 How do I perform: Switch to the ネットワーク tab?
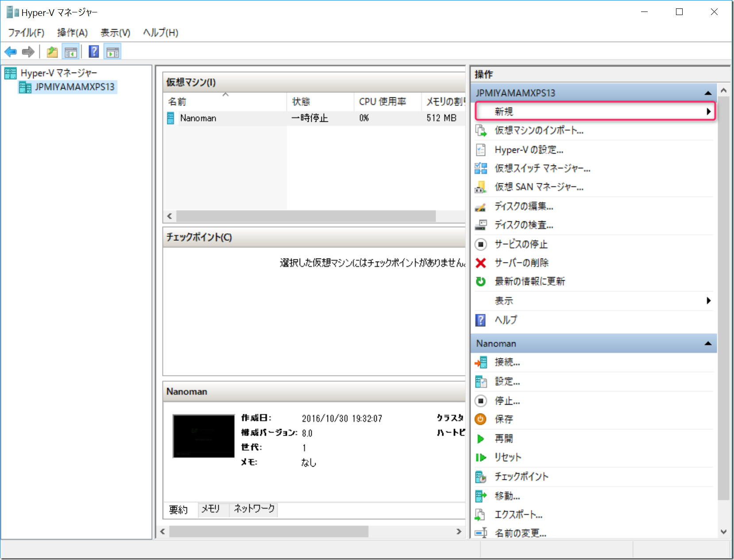pyautogui.click(x=254, y=509)
